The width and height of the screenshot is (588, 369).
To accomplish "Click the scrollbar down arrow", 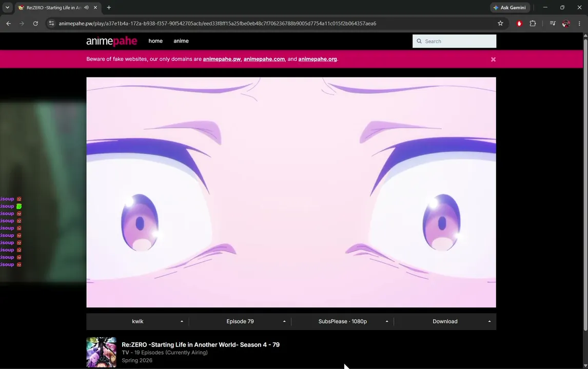I will [585, 366].
